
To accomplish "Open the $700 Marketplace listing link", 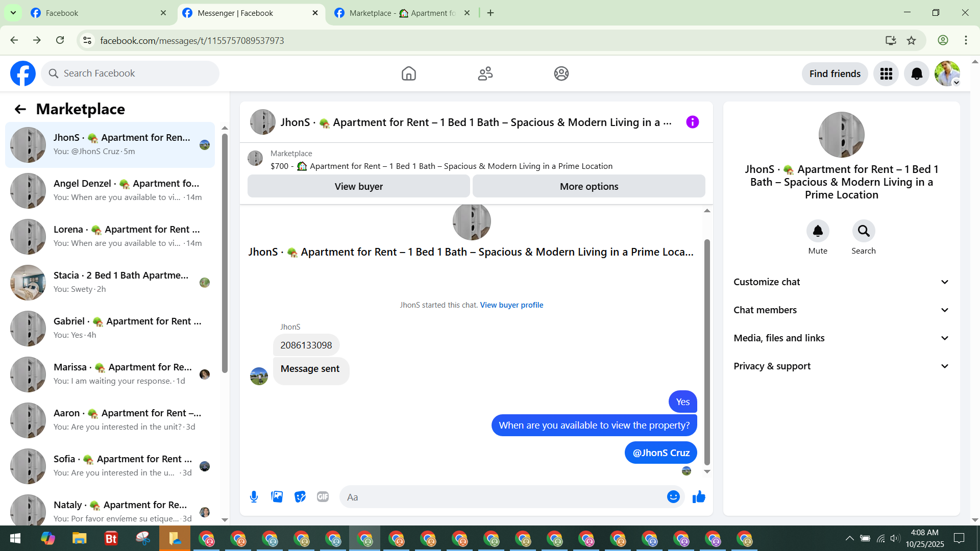I will click(442, 166).
